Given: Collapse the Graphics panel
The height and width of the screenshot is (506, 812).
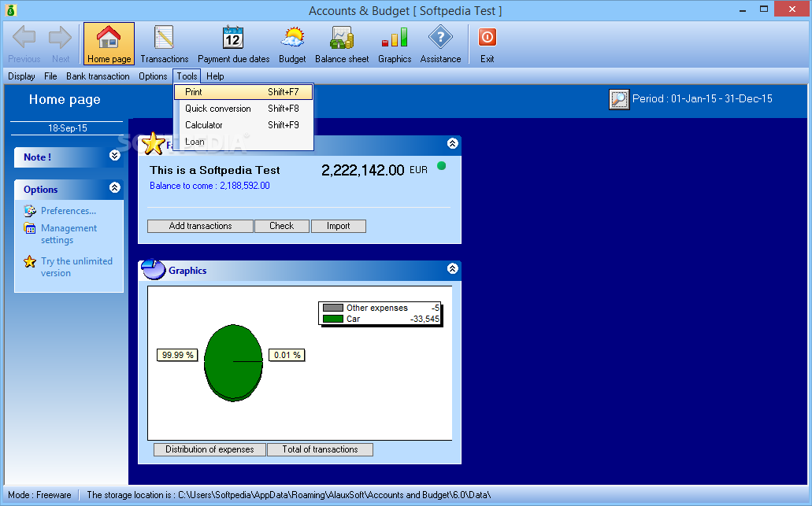Looking at the screenshot, I should (453, 268).
